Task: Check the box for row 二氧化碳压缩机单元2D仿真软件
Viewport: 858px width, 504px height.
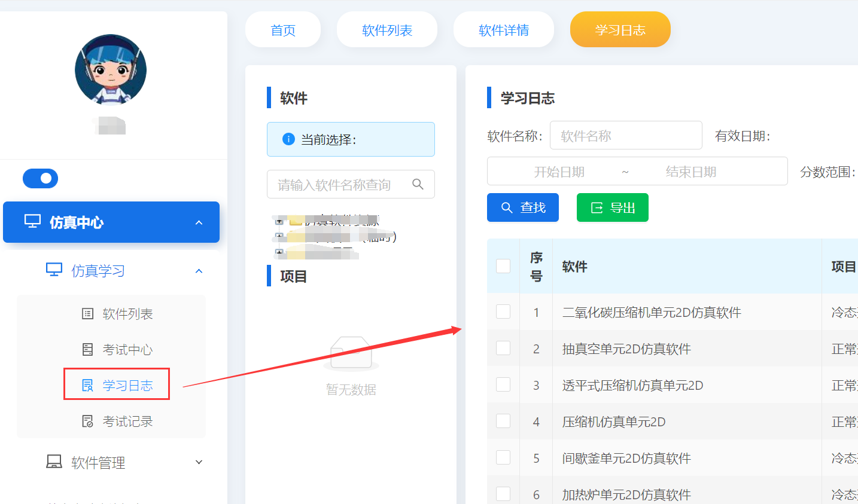Action: [503, 312]
